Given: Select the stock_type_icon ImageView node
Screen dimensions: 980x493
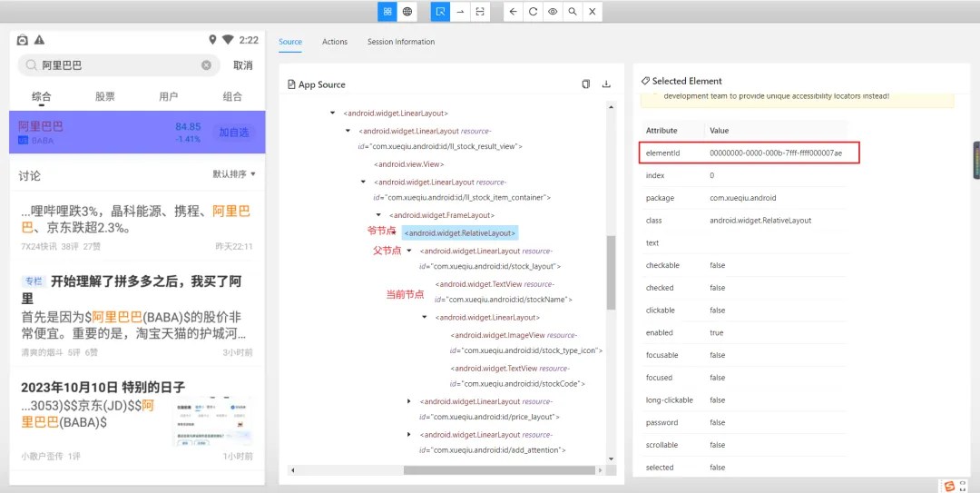Looking at the screenshot, I should point(525,342).
